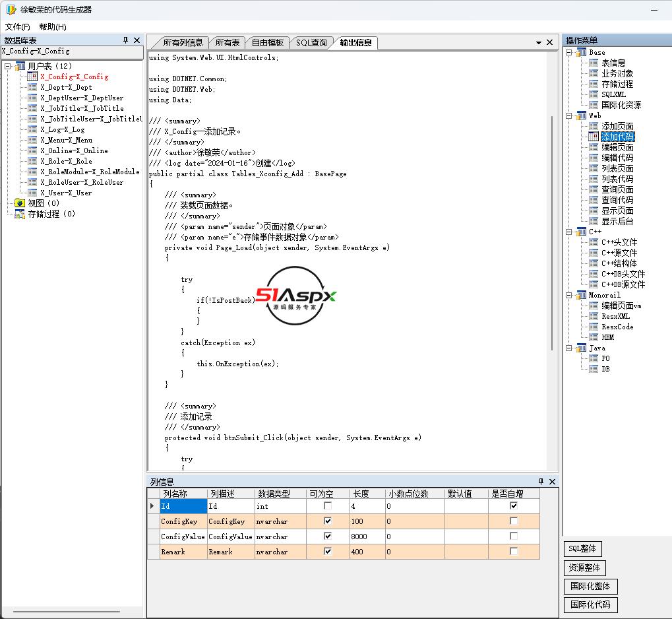
Task: Click the 查询代码 item icon
Action: (x=594, y=200)
